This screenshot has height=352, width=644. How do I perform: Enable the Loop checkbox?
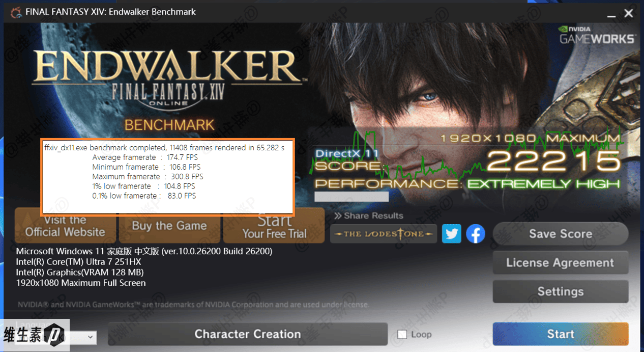coord(402,334)
